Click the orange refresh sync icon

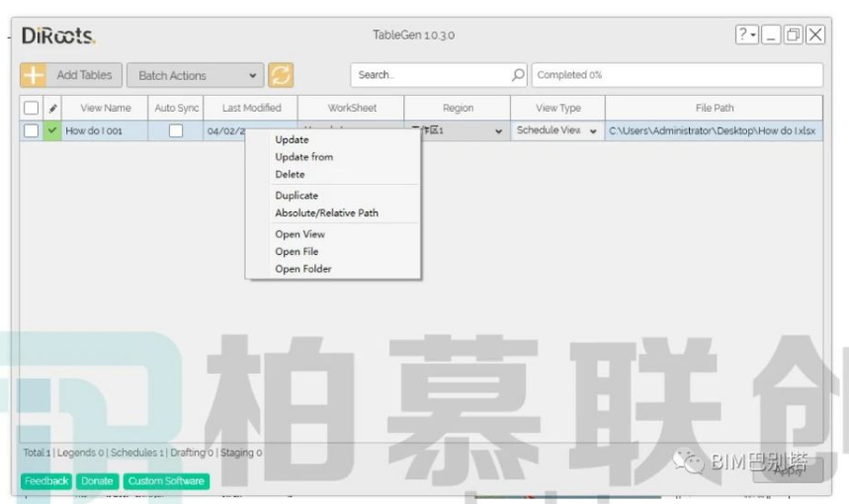[281, 75]
